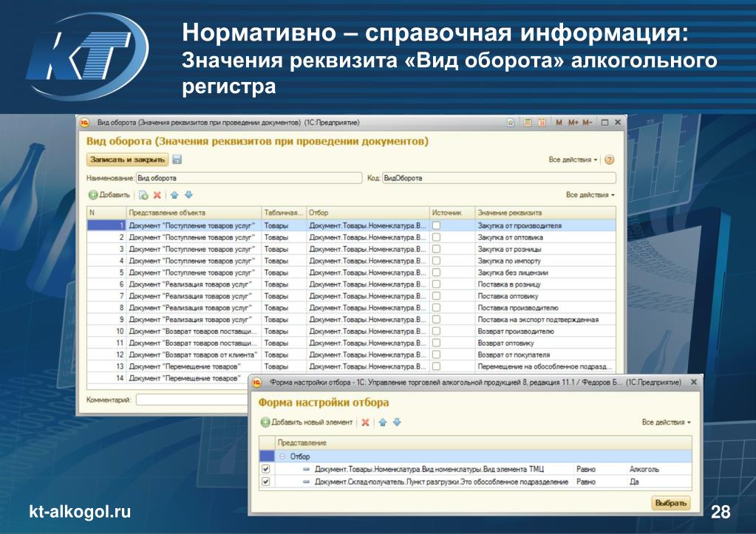Sort by the Представление объекта column header
Image resolution: width=756 pixels, height=534 pixels.
coord(194,213)
